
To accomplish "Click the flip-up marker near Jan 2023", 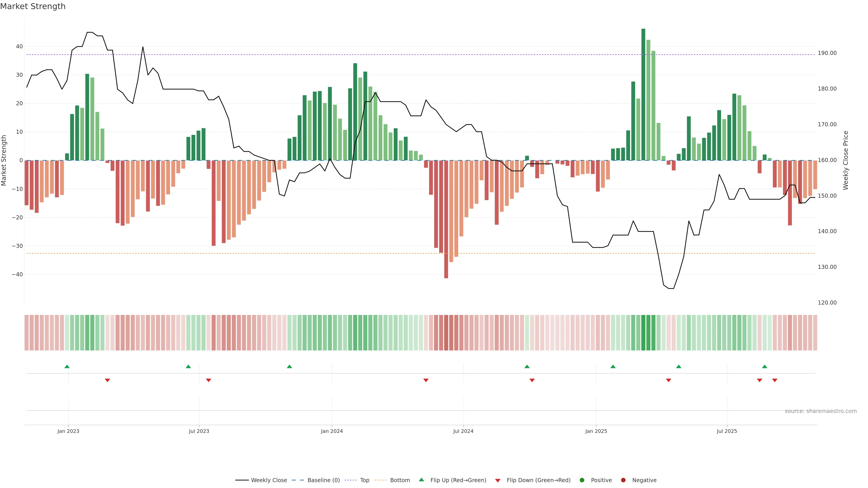I will [67, 366].
